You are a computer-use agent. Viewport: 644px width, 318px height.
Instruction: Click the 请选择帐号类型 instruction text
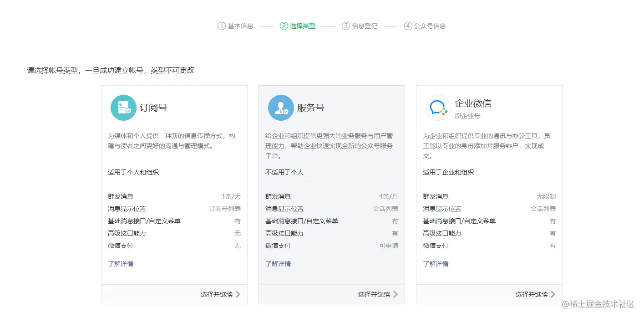pos(111,70)
